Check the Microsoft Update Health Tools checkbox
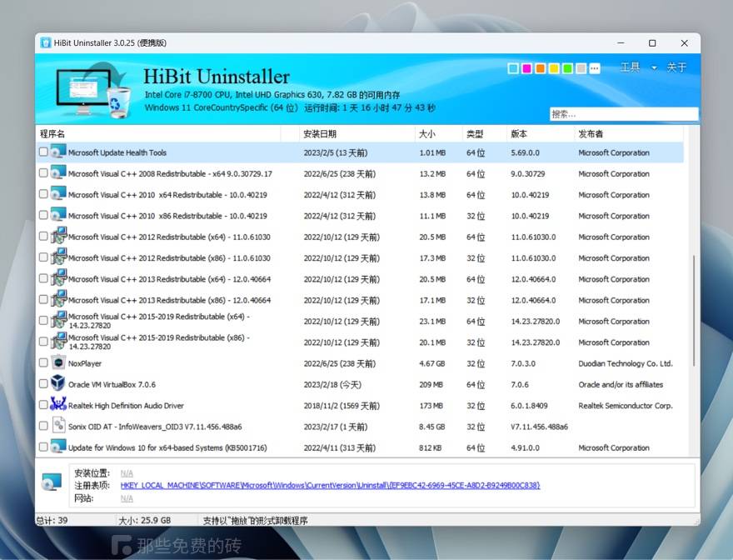The height and width of the screenshot is (560, 733). (43, 152)
